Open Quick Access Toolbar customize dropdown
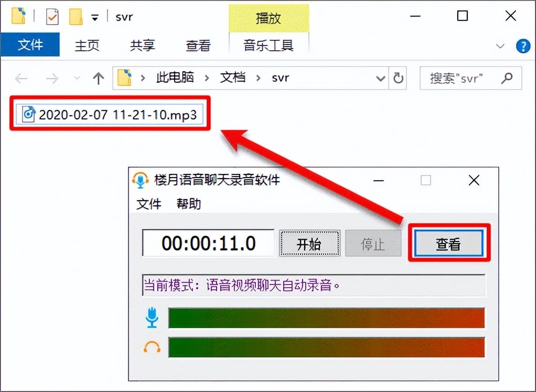Viewport: 536px width, 392px height. click(95, 17)
